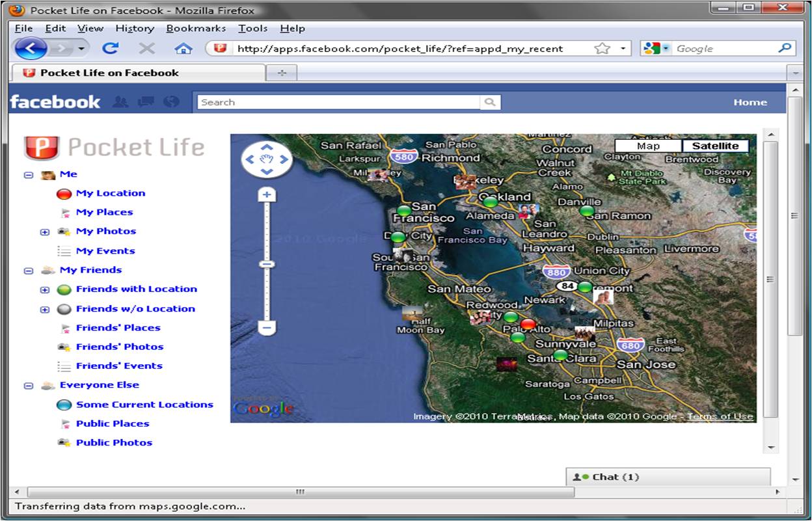Open the list all tabs dropdown
The image size is (812, 521).
coord(795,73)
